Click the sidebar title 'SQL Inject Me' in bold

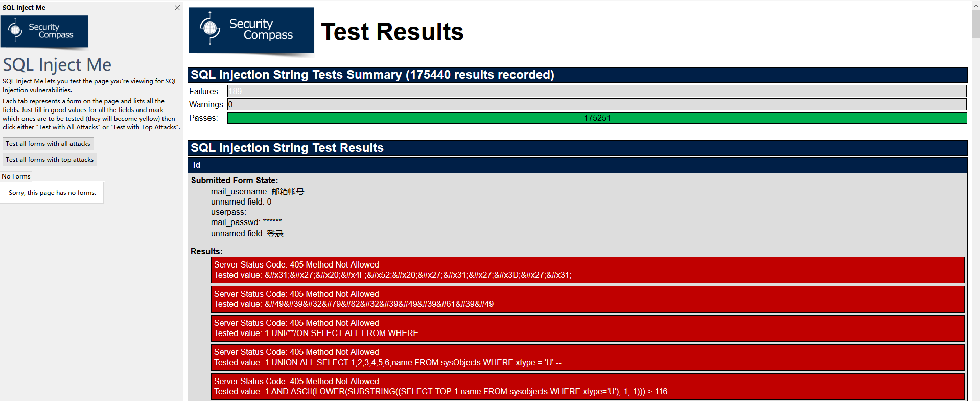[x=24, y=8]
